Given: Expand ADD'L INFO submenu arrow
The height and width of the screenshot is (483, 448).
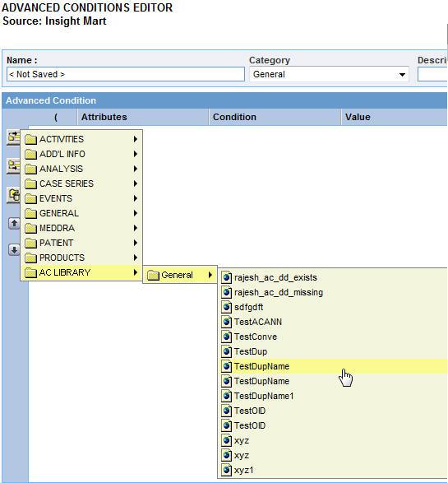Looking at the screenshot, I should click(x=136, y=154).
